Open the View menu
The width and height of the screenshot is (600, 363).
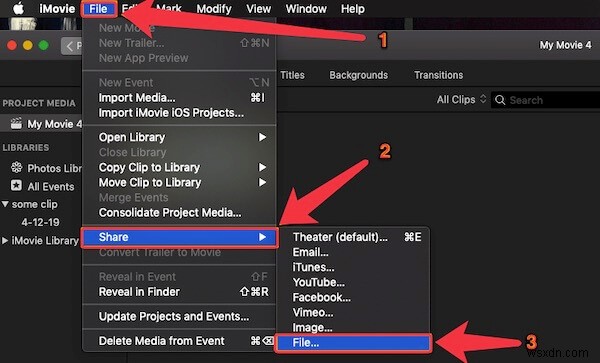259,9
